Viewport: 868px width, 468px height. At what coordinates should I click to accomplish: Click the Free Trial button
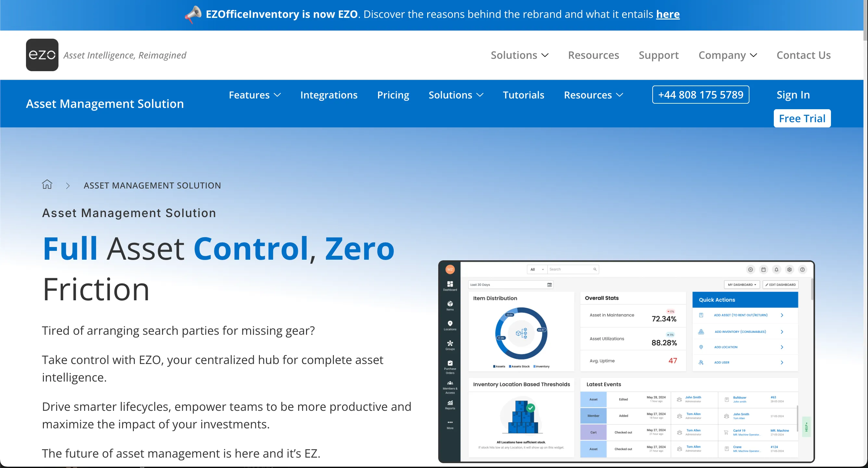pyautogui.click(x=802, y=119)
